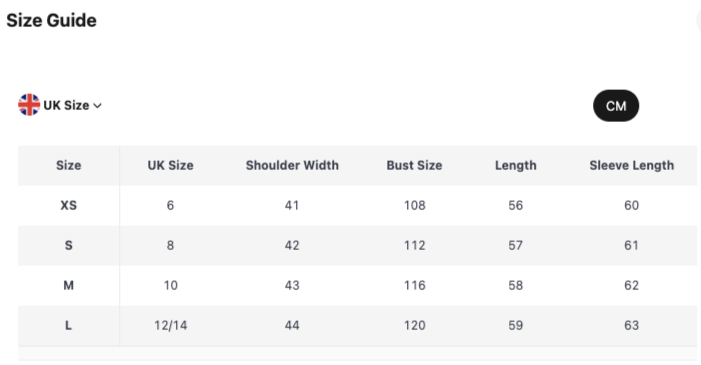Select the S size row label

tap(68, 245)
